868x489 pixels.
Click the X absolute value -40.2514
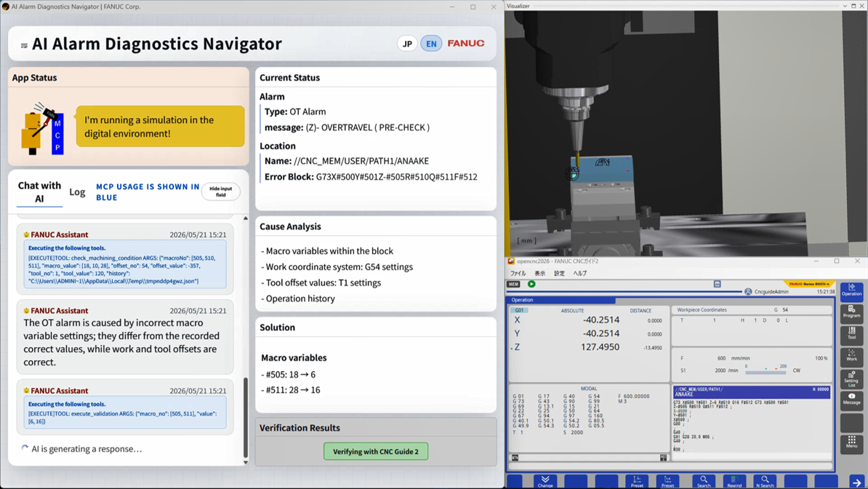pos(601,320)
